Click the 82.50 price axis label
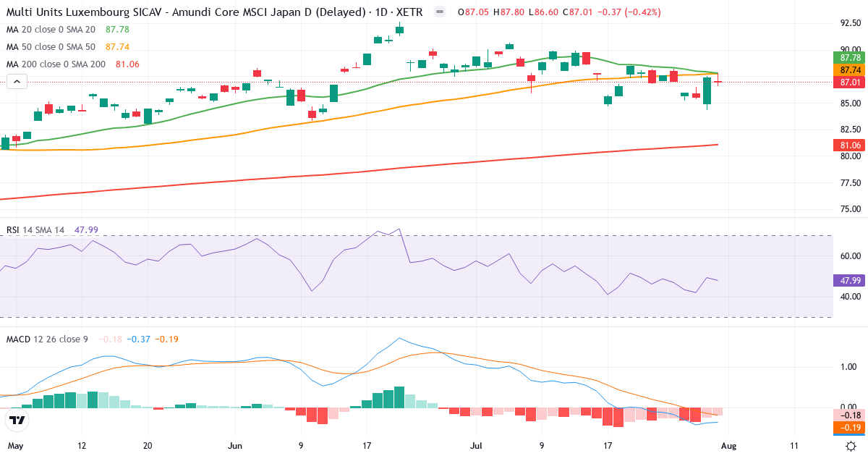The height and width of the screenshot is (456, 868). (x=851, y=130)
